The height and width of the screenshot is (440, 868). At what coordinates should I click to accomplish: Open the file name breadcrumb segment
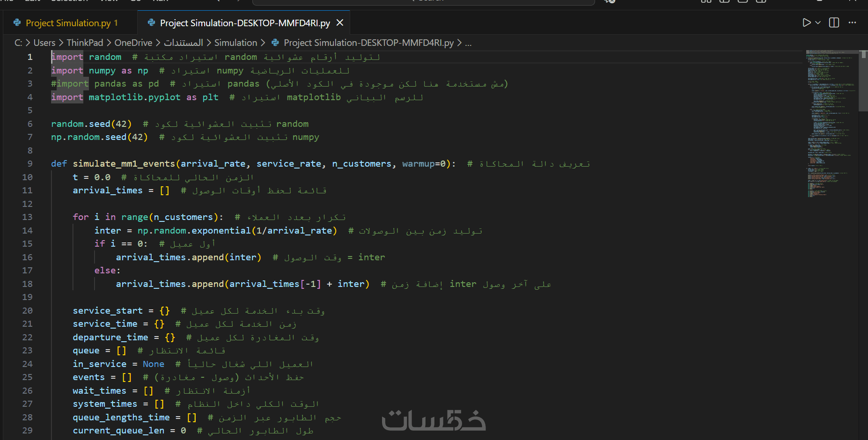368,43
